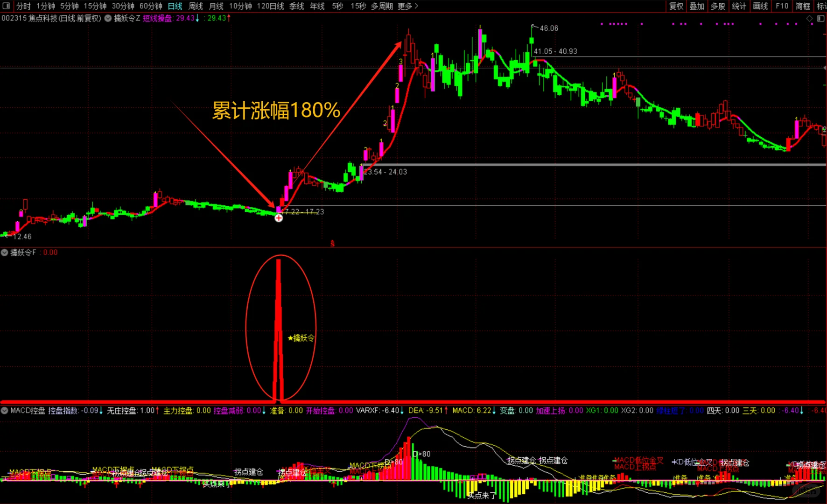Select the 日线 daily tab
827x504 pixels.
point(175,6)
